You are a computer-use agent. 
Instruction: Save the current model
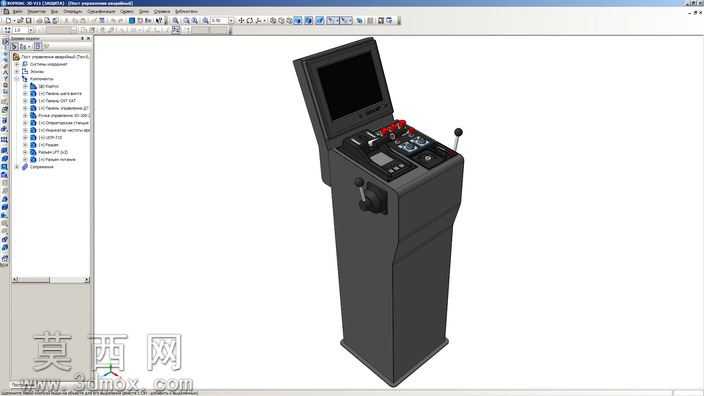[29, 21]
